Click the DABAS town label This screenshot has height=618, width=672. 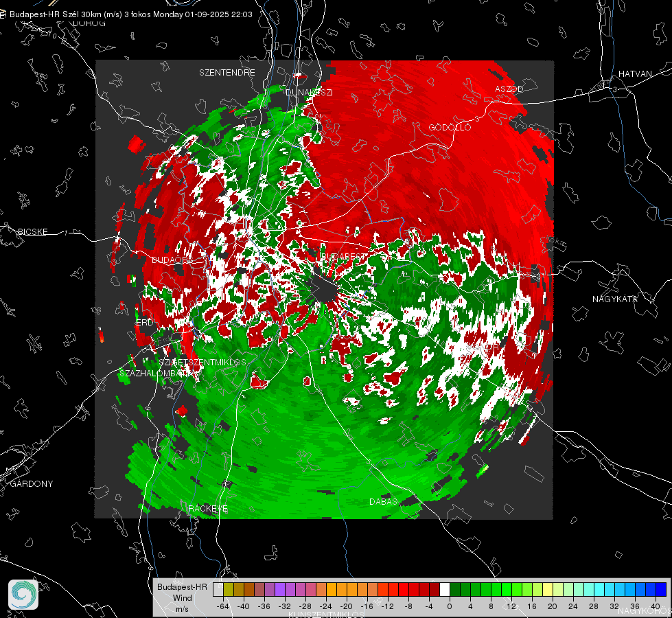click(383, 501)
